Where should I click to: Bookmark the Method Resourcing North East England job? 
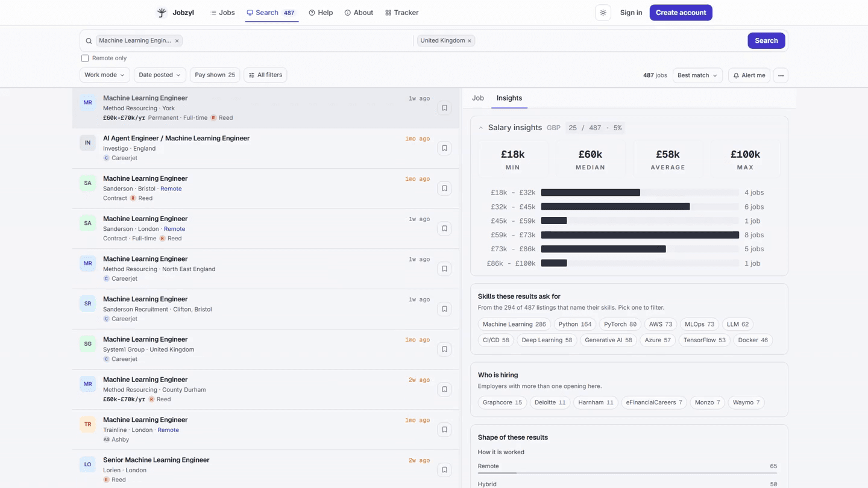click(444, 269)
